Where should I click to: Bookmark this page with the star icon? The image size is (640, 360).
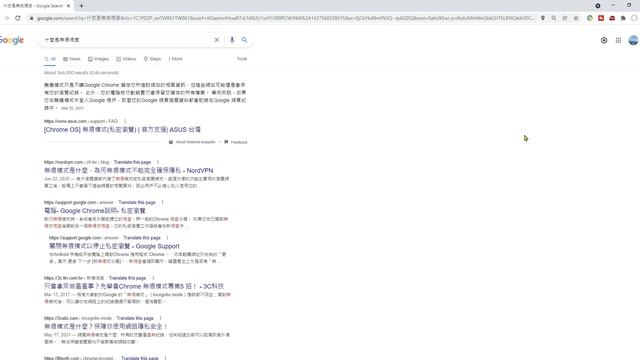click(576, 18)
